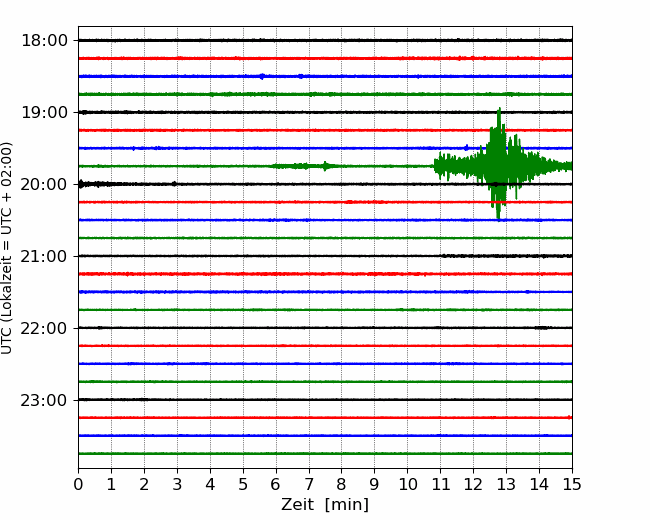This screenshot has width=650, height=520.
Task: Click x-axis tick label 8
Action: click(x=342, y=484)
